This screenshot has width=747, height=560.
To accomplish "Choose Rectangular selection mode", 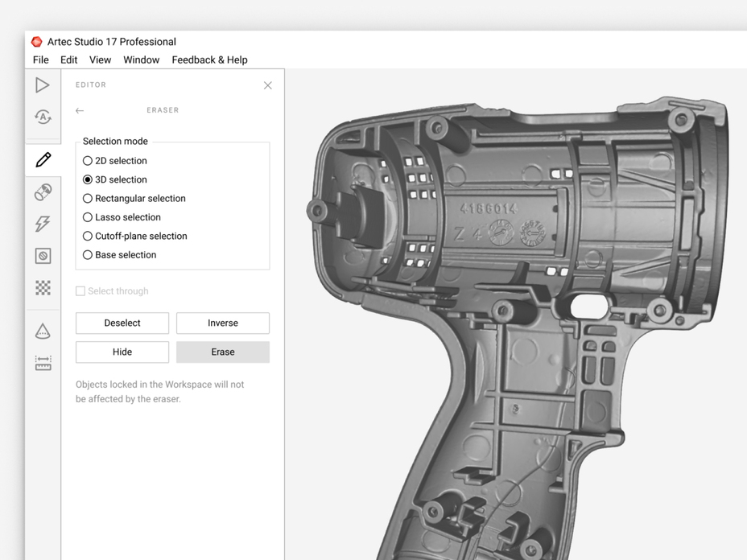I will click(x=134, y=198).
